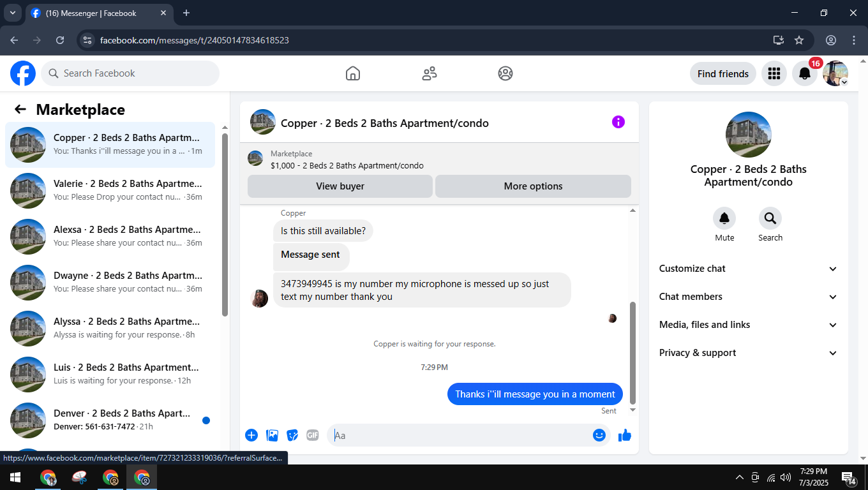
Task: Open the account profile picture menu
Action: [x=835, y=73]
